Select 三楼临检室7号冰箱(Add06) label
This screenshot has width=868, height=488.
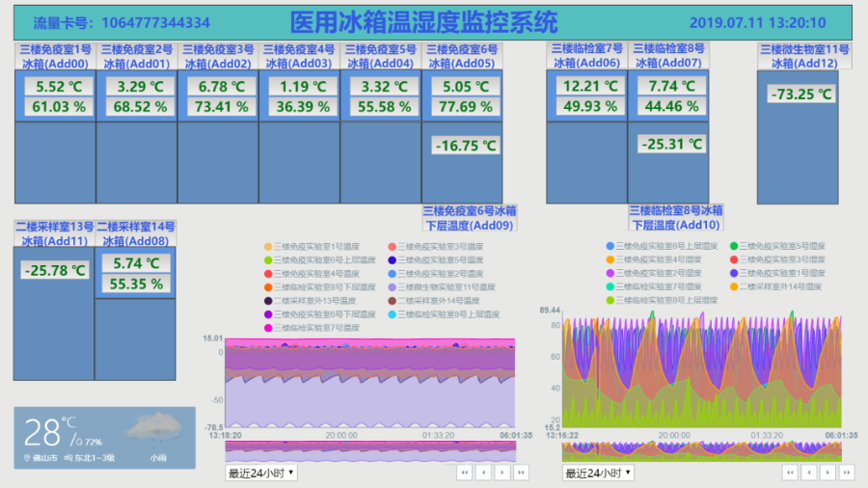(586, 56)
